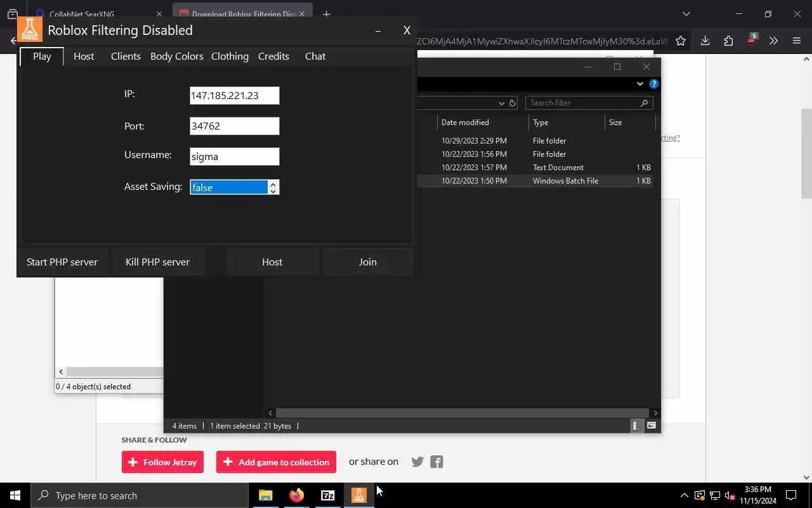Click the muted volume tray icon

pyautogui.click(x=730, y=495)
